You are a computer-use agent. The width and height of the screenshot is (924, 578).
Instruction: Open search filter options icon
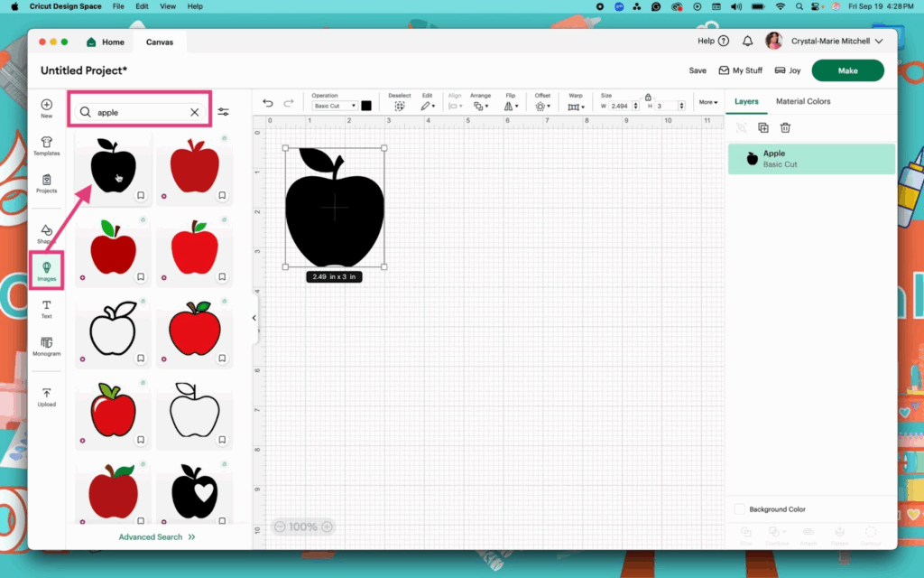224,112
